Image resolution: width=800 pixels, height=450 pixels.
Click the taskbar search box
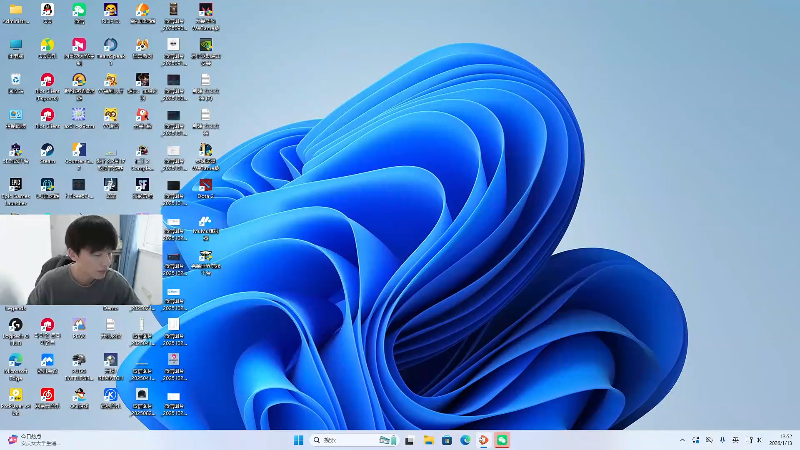pos(345,440)
